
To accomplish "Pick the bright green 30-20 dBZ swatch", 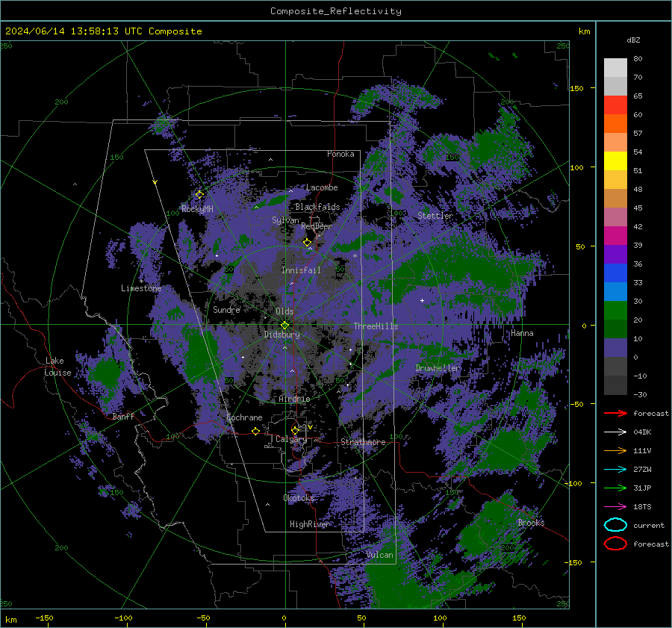I will pos(615,311).
